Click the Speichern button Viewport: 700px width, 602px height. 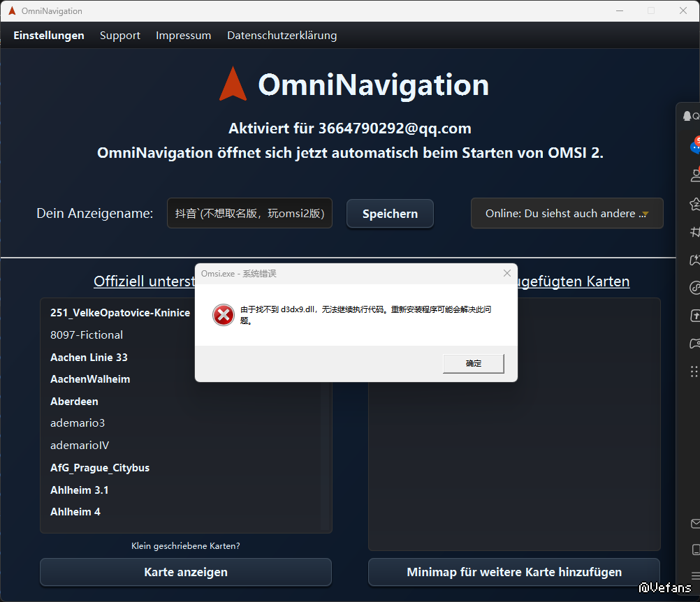click(390, 214)
